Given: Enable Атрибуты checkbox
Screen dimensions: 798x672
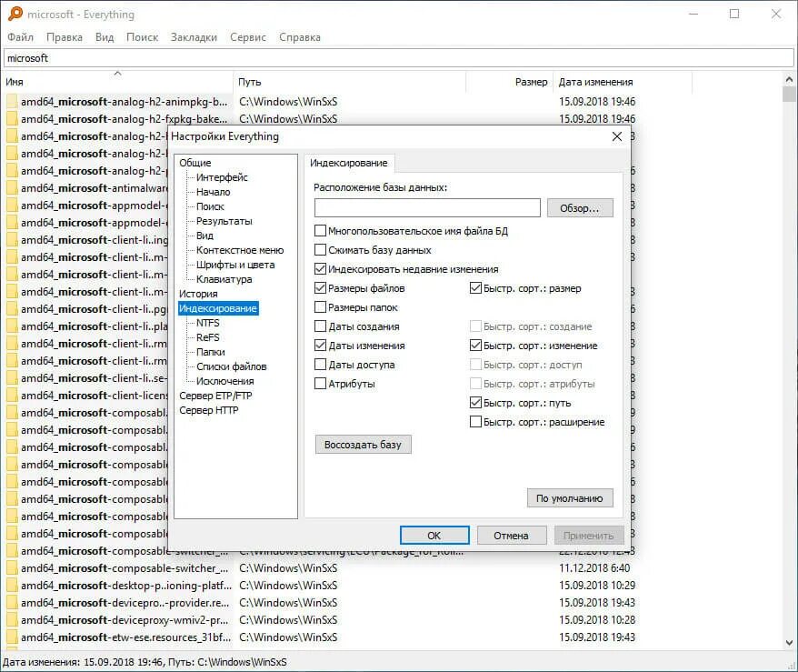Looking at the screenshot, I should coord(320,384).
